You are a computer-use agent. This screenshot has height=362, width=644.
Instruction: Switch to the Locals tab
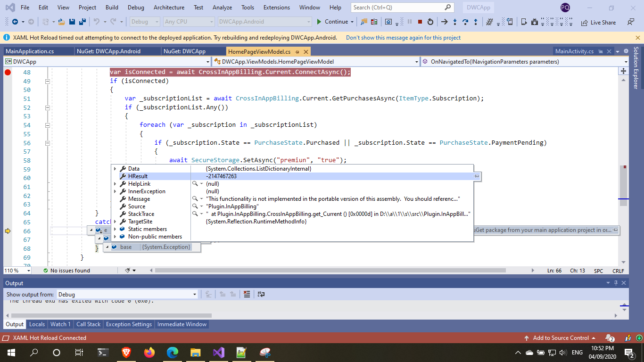tap(37, 324)
